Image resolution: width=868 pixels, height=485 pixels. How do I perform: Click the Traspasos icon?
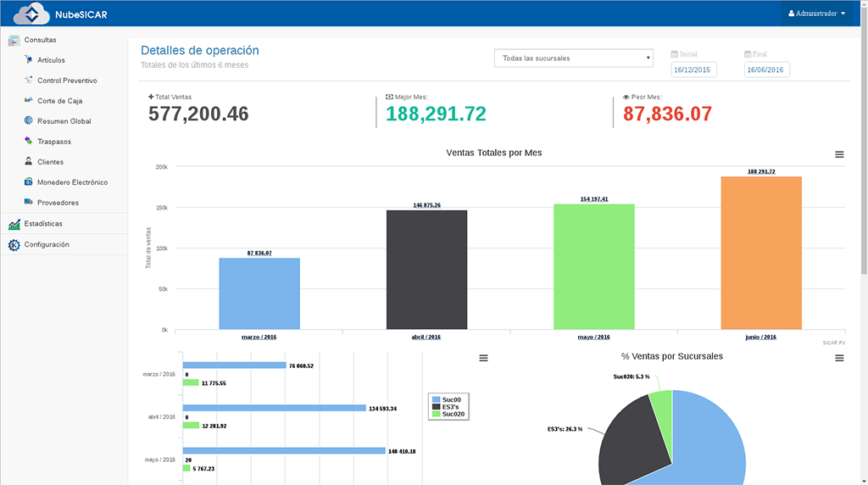click(28, 141)
